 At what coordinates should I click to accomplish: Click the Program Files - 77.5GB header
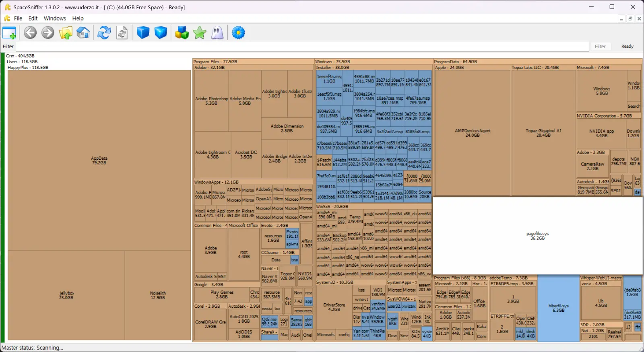(215, 62)
